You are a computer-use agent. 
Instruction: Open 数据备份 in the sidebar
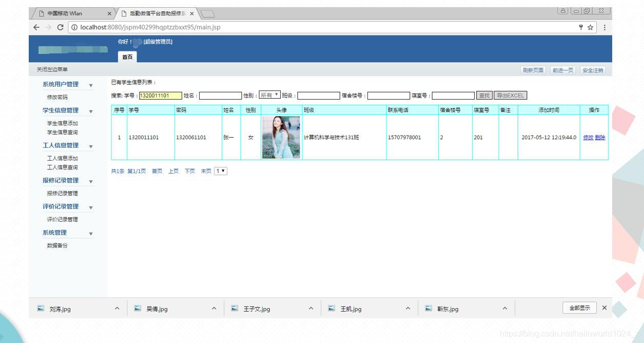point(57,245)
